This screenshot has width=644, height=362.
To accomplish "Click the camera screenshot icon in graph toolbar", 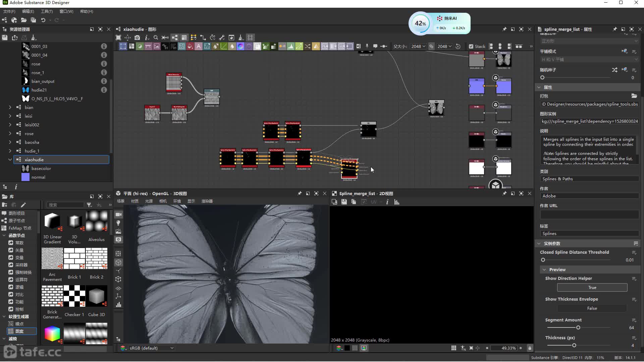I will pos(137,38).
